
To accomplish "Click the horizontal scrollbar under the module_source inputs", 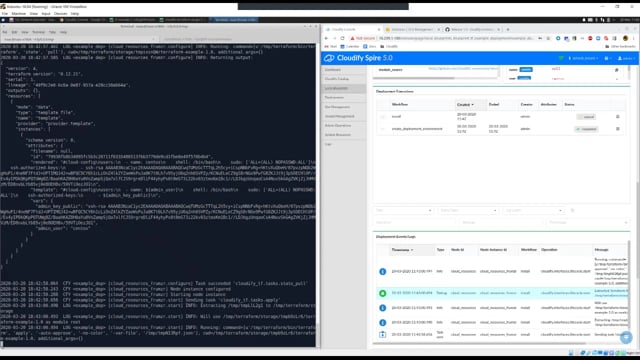I will 435,78.
